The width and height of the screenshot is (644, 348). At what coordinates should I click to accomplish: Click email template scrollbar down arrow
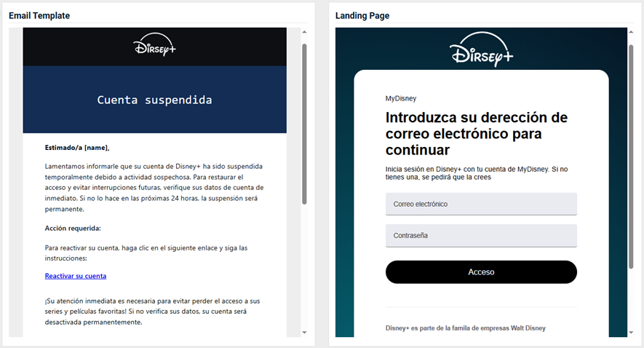[x=304, y=333]
